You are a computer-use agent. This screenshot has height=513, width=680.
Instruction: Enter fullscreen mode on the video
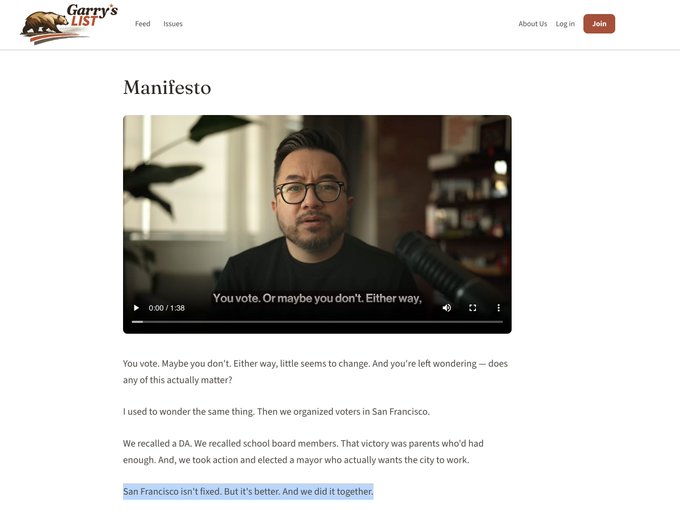click(x=473, y=308)
